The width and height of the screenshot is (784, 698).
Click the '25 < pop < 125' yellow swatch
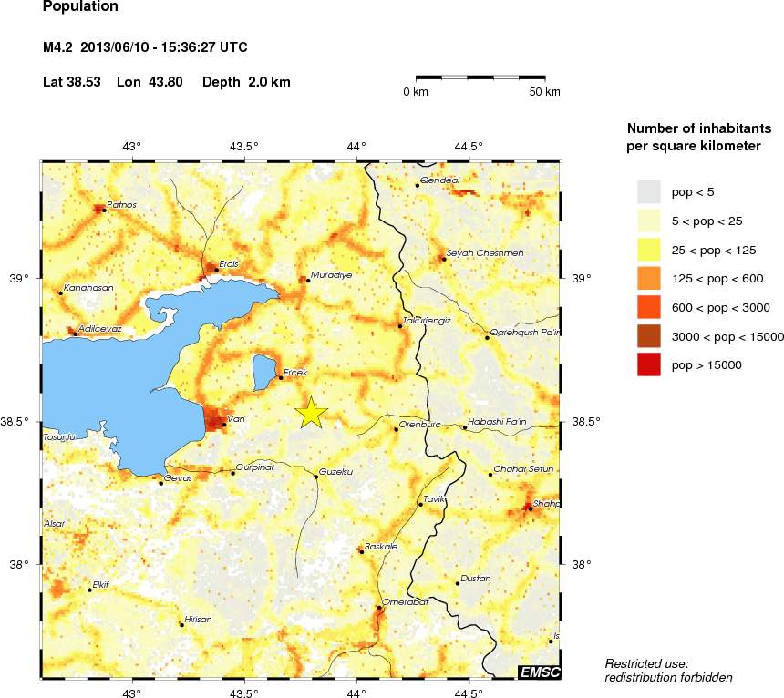(648, 249)
